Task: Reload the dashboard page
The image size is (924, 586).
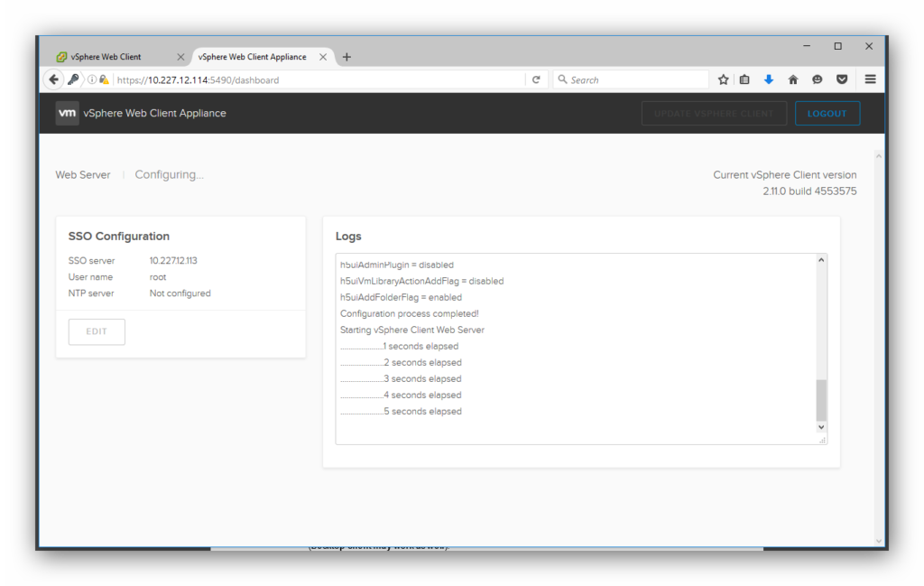Action: pyautogui.click(x=537, y=79)
